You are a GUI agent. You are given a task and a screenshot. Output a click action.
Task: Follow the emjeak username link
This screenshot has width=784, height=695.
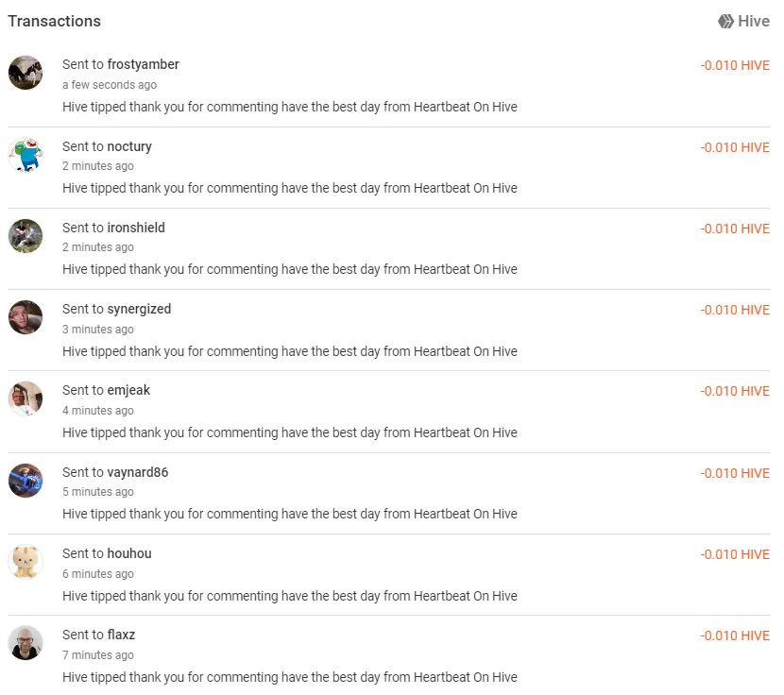click(128, 390)
